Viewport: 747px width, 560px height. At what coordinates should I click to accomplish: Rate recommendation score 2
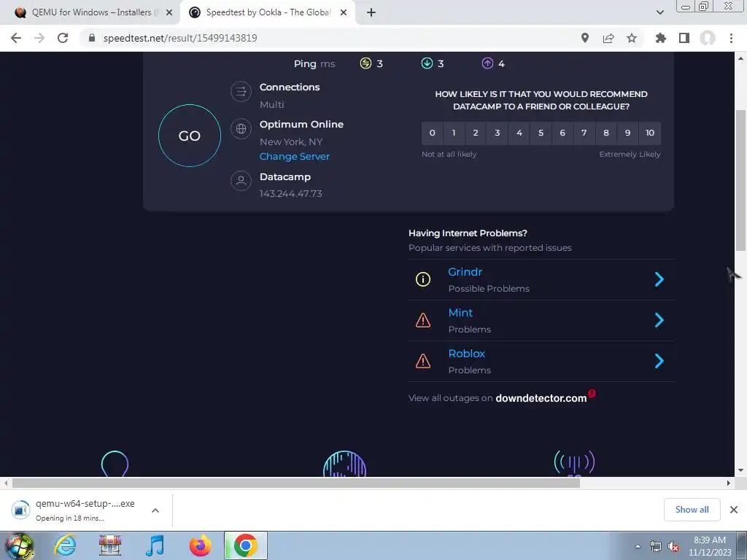tap(476, 133)
